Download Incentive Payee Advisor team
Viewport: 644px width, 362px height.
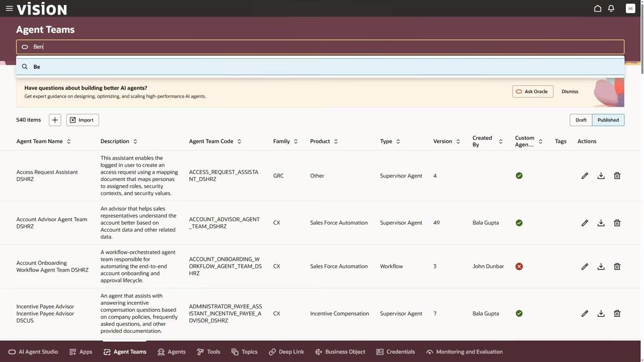(x=601, y=314)
